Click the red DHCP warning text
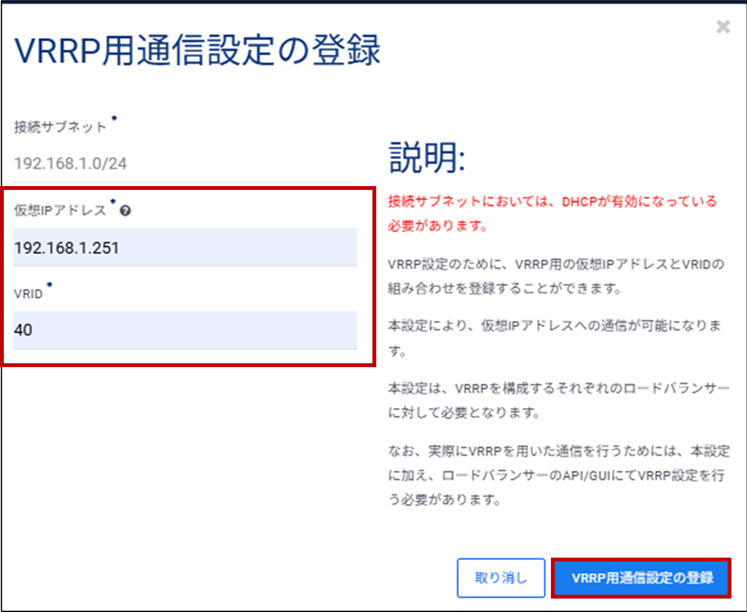 point(552,213)
